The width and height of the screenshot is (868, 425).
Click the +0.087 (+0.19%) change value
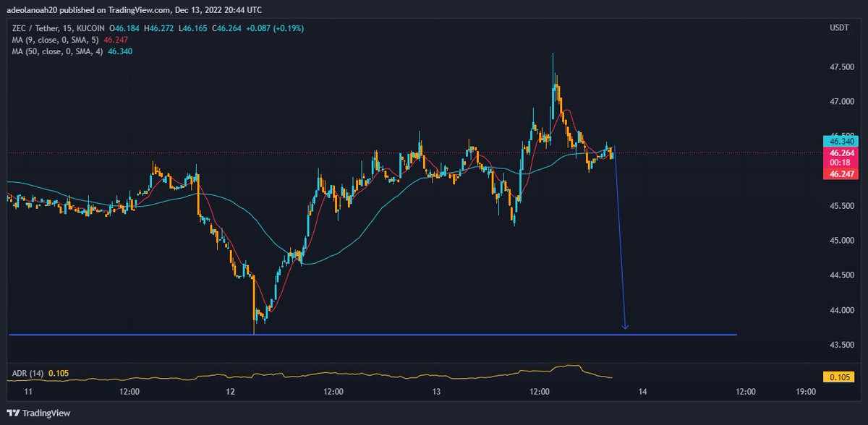273,28
